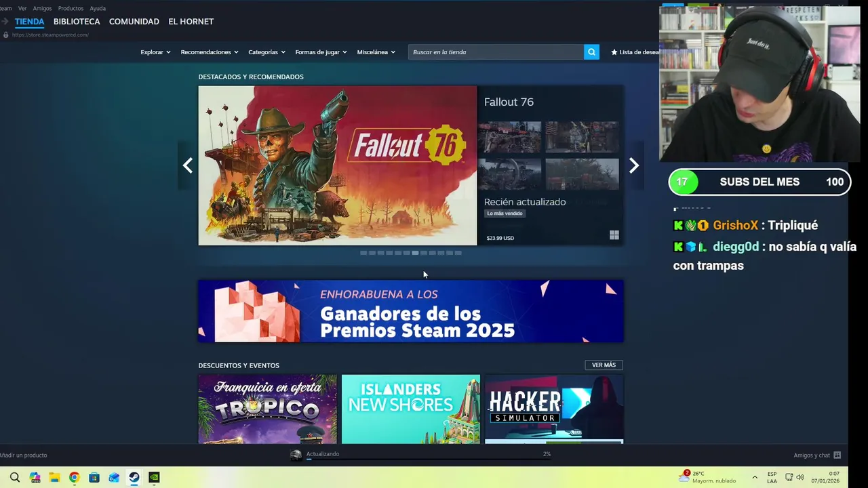Open the Ayuda menu
868x488 pixels.
(98, 8)
